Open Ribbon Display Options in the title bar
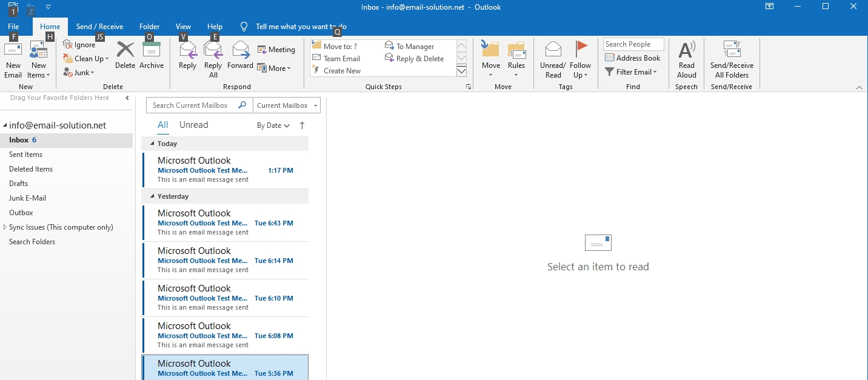The image size is (868, 380). pos(769,7)
